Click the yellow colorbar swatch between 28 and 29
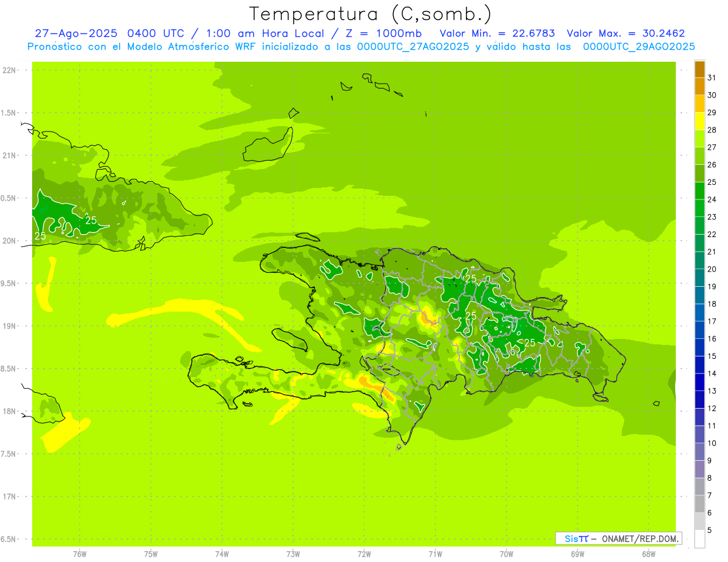Viewport: 728px width, 562px height. [x=699, y=121]
